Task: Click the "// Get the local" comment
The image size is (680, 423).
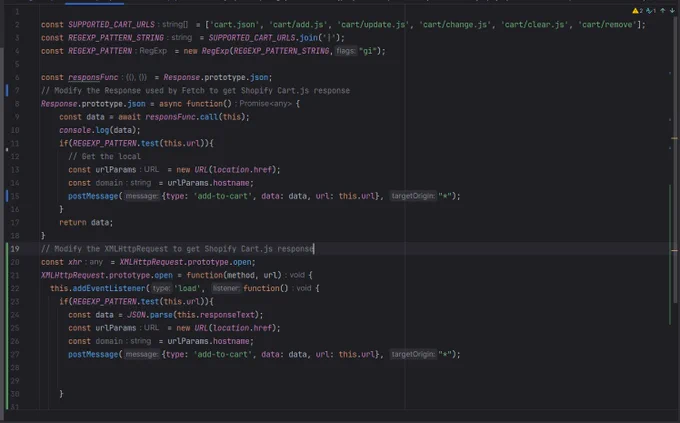Action: tap(105, 156)
